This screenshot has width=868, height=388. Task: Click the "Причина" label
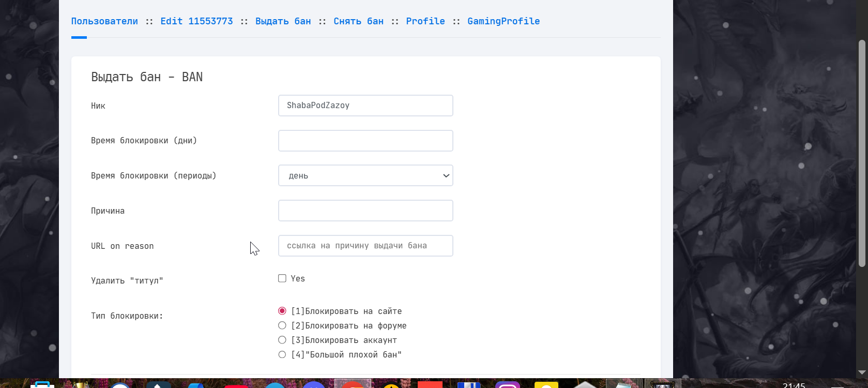(108, 211)
